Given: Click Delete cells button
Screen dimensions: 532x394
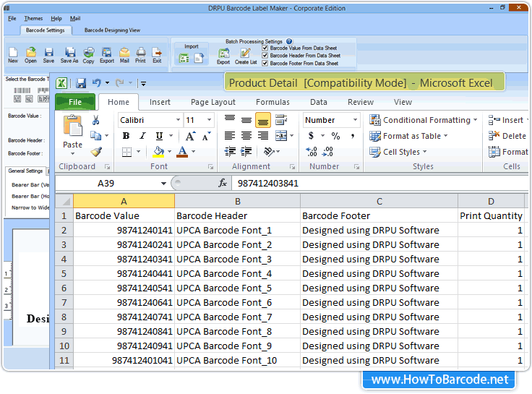Looking at the screenshot, I should (x=507, y=136).
